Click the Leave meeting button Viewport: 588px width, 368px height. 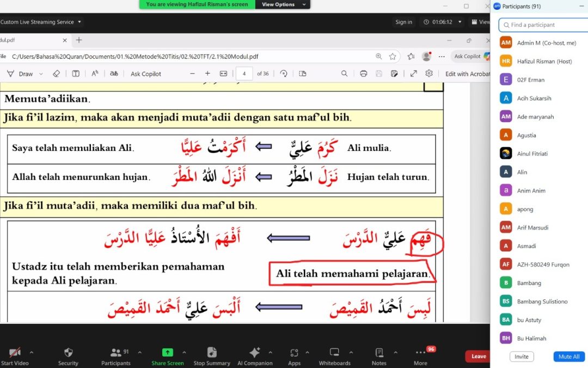(479, 357)
